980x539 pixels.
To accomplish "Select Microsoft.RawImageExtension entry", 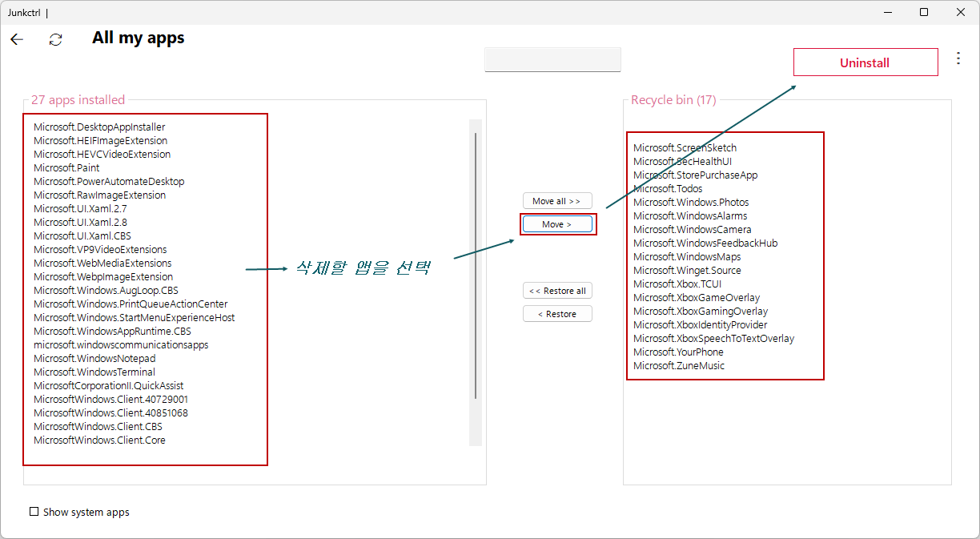I will point(100,195).
